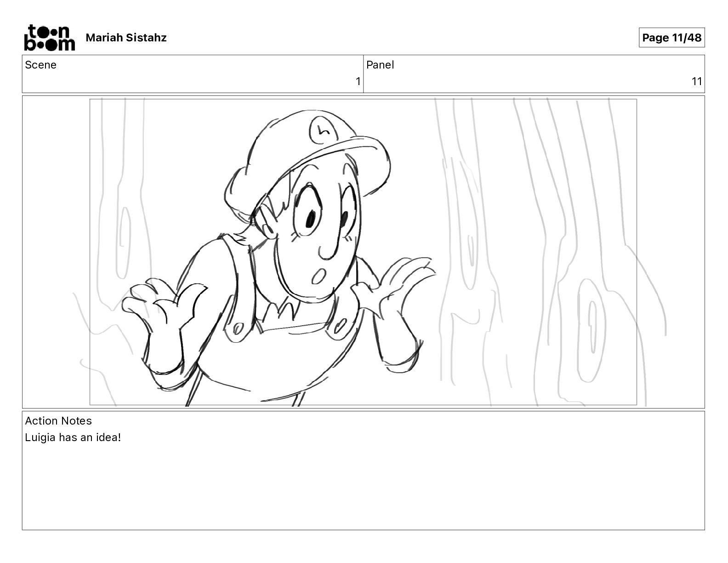Select the 'Panel' label

[x=380, y=65]
